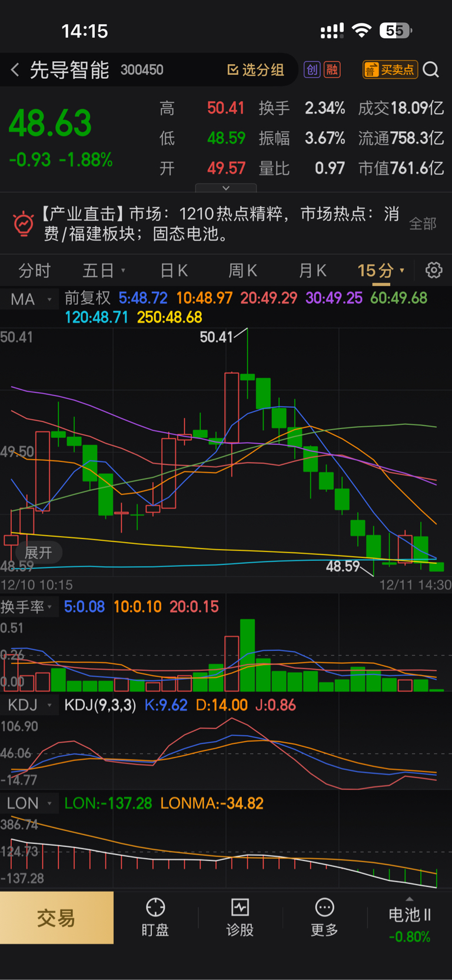Tap the K:9.62 value
This screenshot has width=452, height=980.
(x=166, y=705)
